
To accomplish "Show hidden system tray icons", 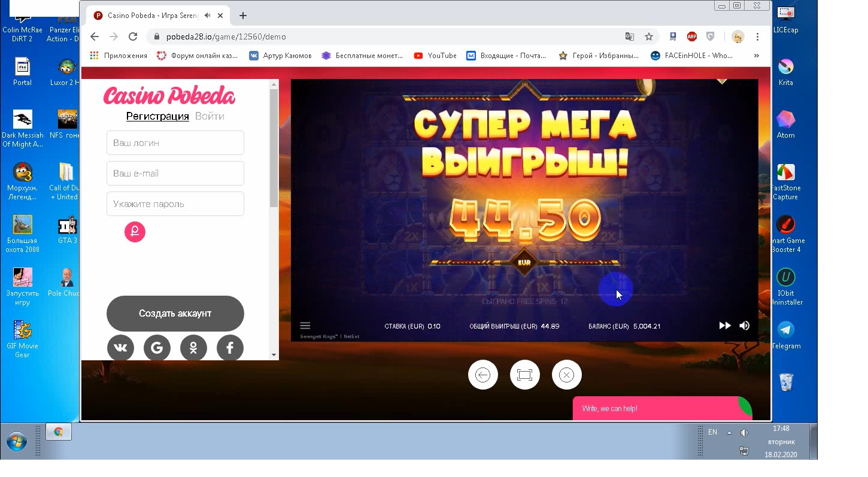I will coord(729,433).
